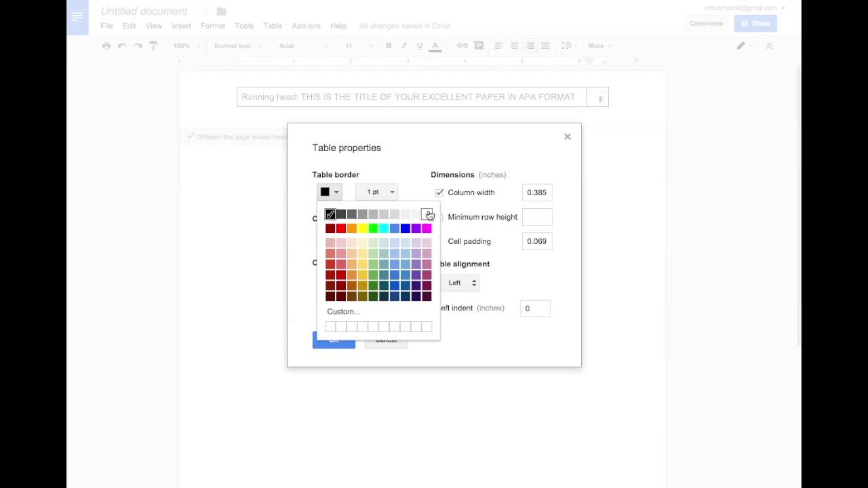Image resolution: width=868 pixels, height=488 pixels.
Task: Click the Comments button
Action: pos(706,23)
